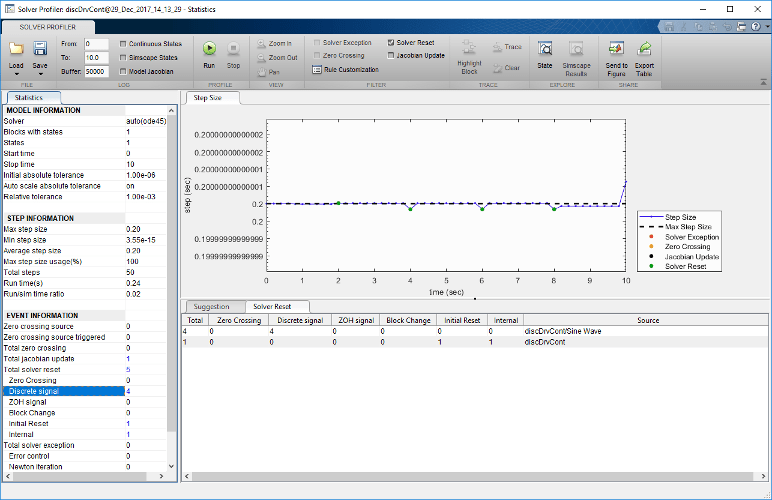This screenshot has height=500, width=772.
Task: Uncheck the Solver Reset filter
Action: click(391, 43)
